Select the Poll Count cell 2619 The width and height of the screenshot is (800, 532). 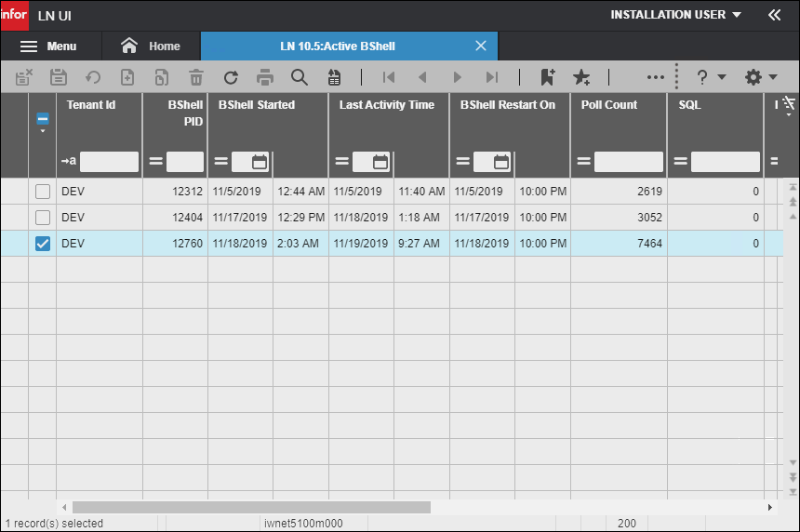click(x=619, y=192)
